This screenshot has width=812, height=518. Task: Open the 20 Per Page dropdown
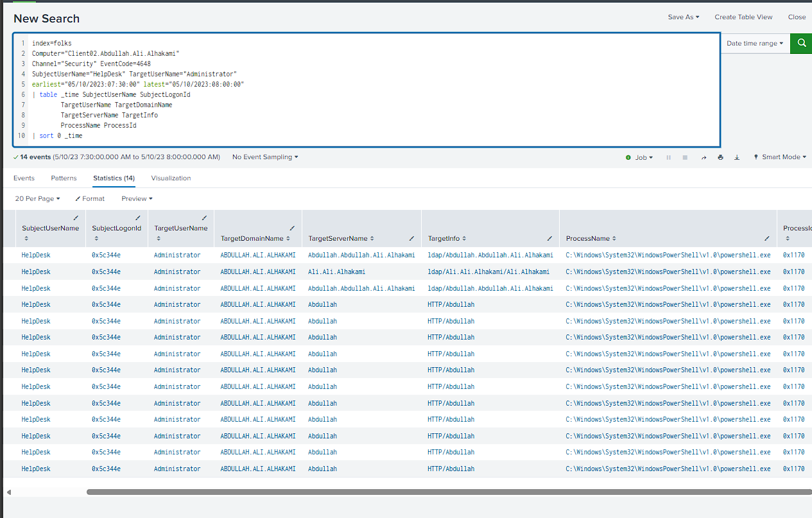(37, 199)
